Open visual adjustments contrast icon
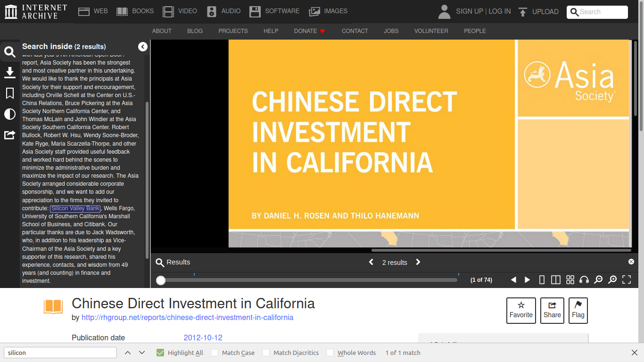This screenshot has height=362, width=644. pos(9,114)
